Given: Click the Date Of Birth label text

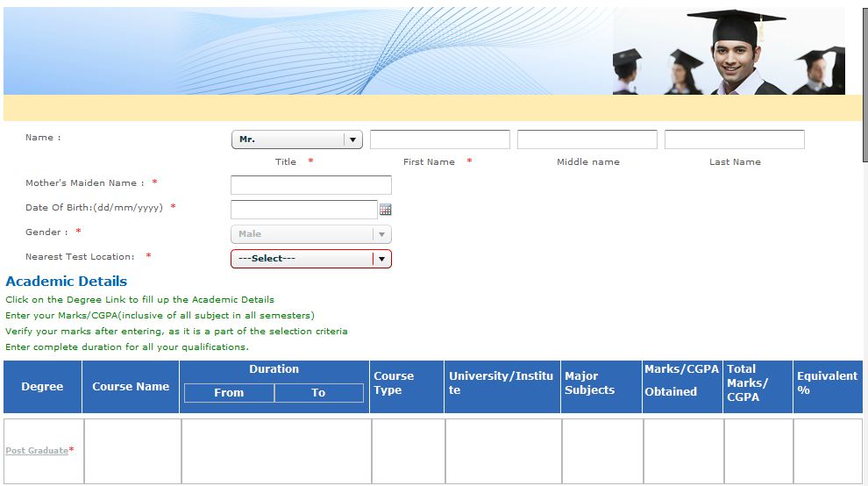Looking at the screenshot, I should [x=94, y=208].
